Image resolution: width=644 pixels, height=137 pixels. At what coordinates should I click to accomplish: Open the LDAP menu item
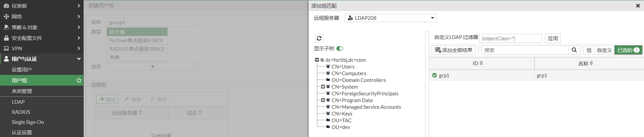click(x=18, y=102)
